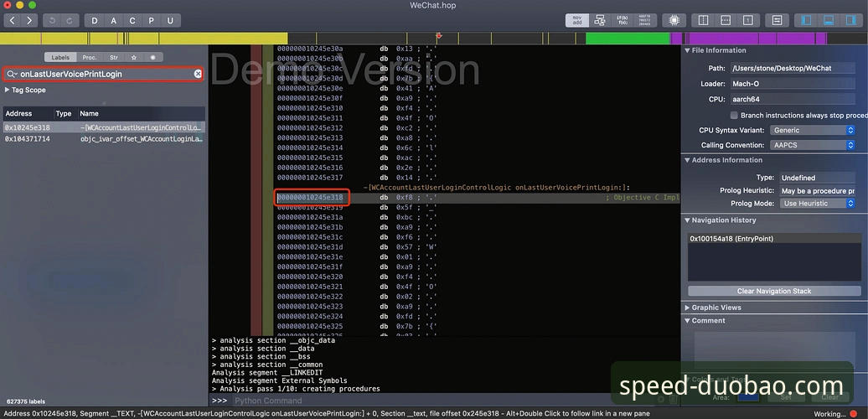Select label row 0x10245e318
This screenshot has height=419, width=868.
(104, 127)
